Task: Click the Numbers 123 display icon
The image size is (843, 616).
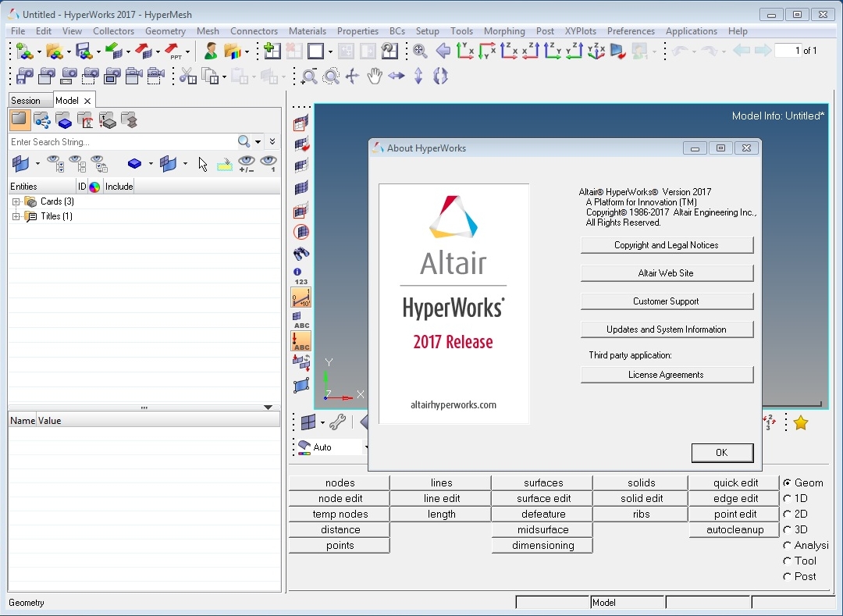Action: pyautogui.click(x=301, y=276)
